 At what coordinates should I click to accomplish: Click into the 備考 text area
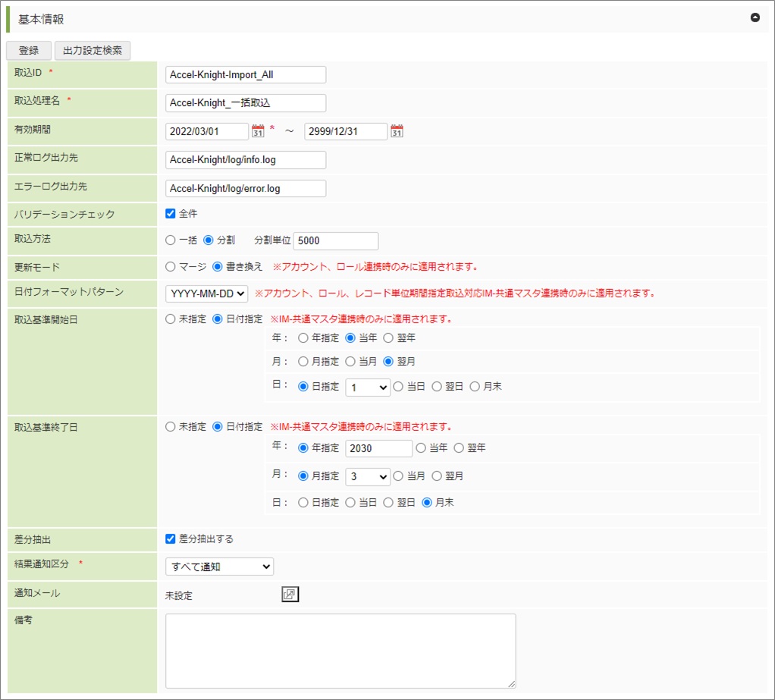(340, 651)
